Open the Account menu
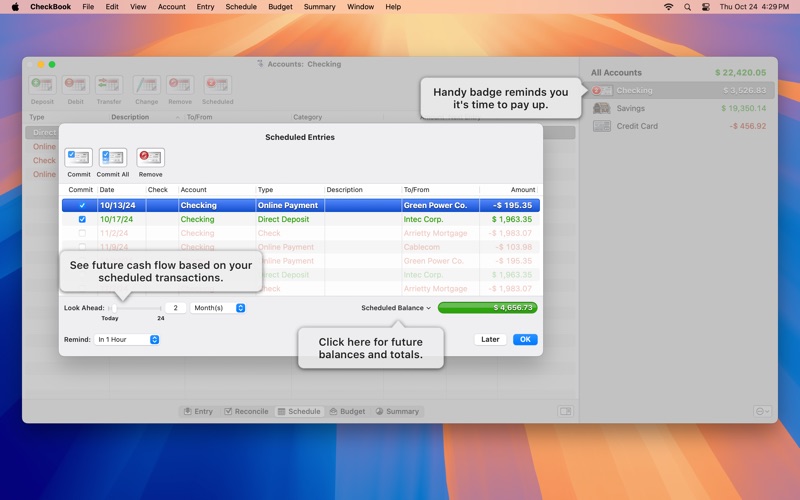Image resolution: width=800 pixels, height=500 pixels. tap(171, 7)
